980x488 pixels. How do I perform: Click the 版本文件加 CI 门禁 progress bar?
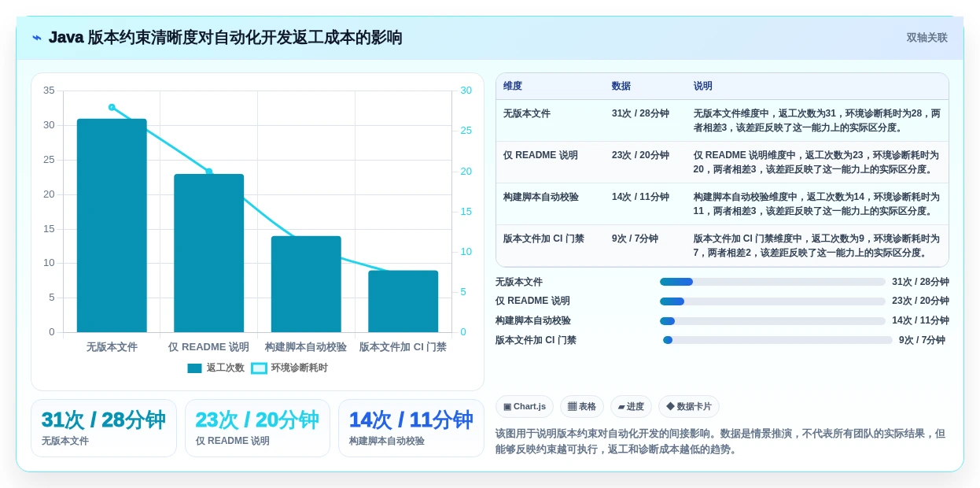coord(778,340)
